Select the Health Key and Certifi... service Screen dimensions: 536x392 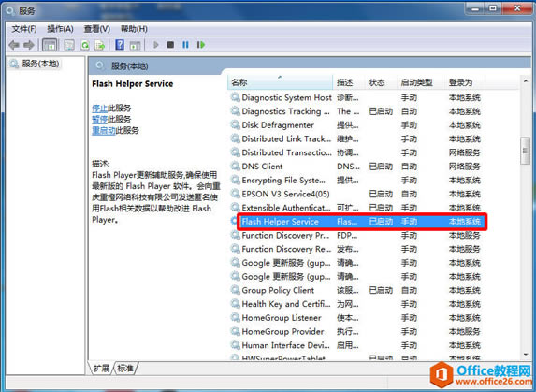[x=357, y=304]
